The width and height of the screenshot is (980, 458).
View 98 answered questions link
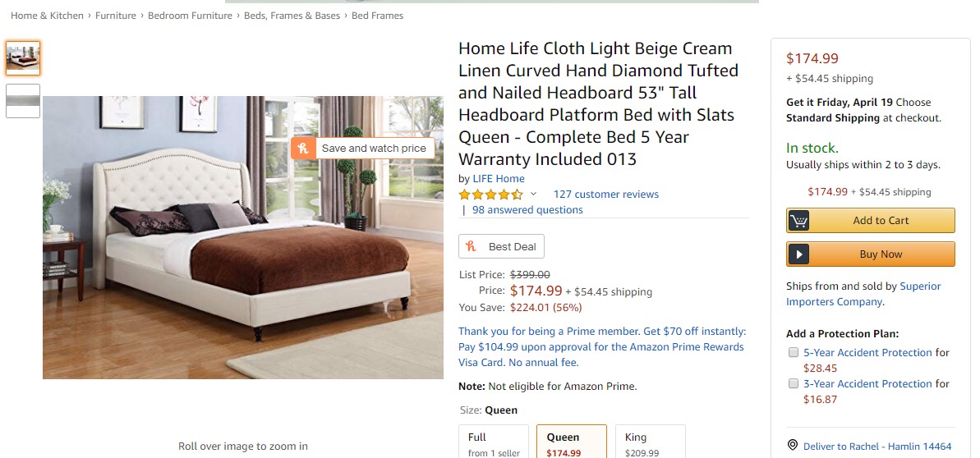point(527,210)
